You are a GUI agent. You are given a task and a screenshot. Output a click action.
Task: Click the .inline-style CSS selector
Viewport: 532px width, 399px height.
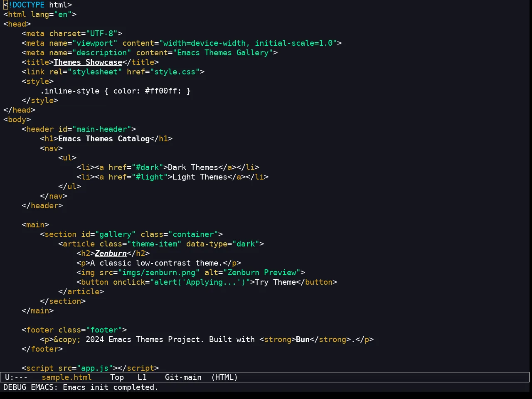click(69, 91)
